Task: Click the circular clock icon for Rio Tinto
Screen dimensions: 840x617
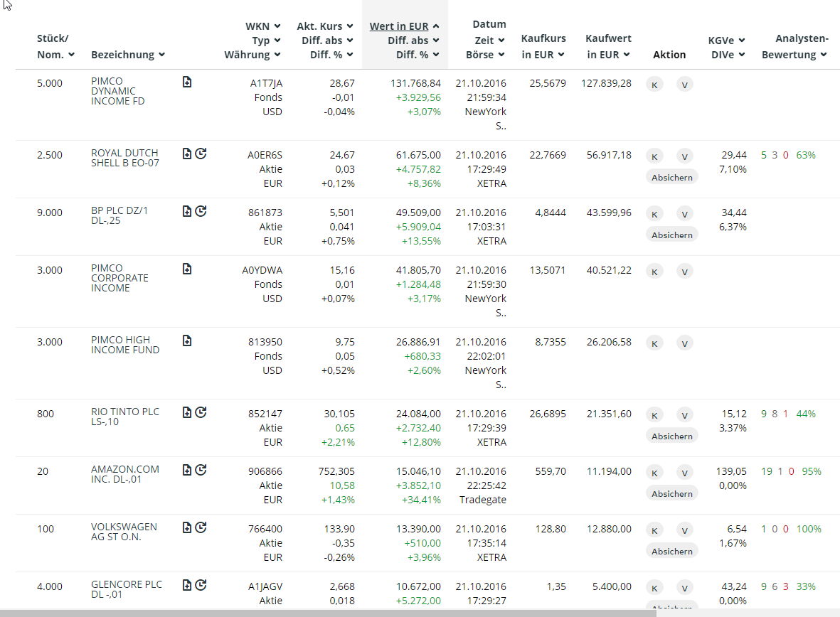Action: (201, 412)
